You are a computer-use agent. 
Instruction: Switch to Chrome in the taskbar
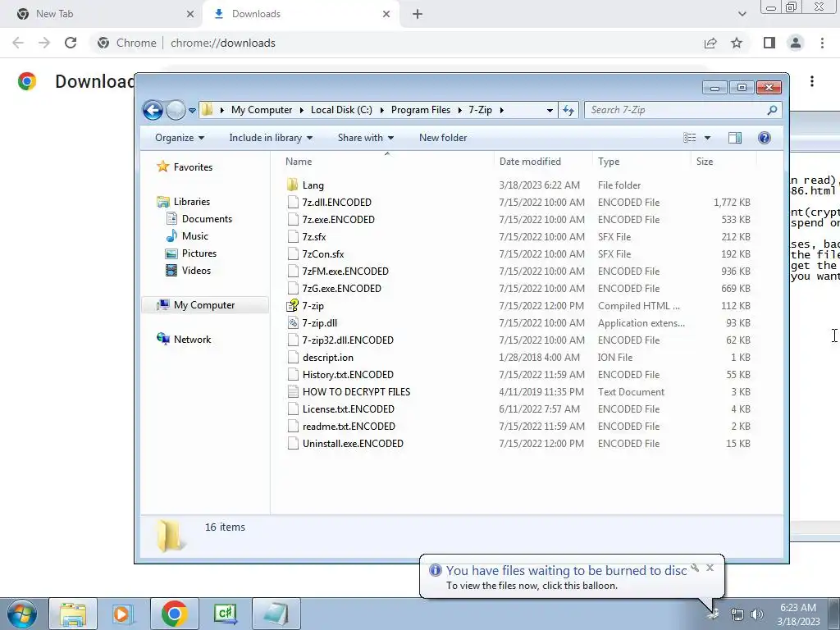tap(174, 614)
